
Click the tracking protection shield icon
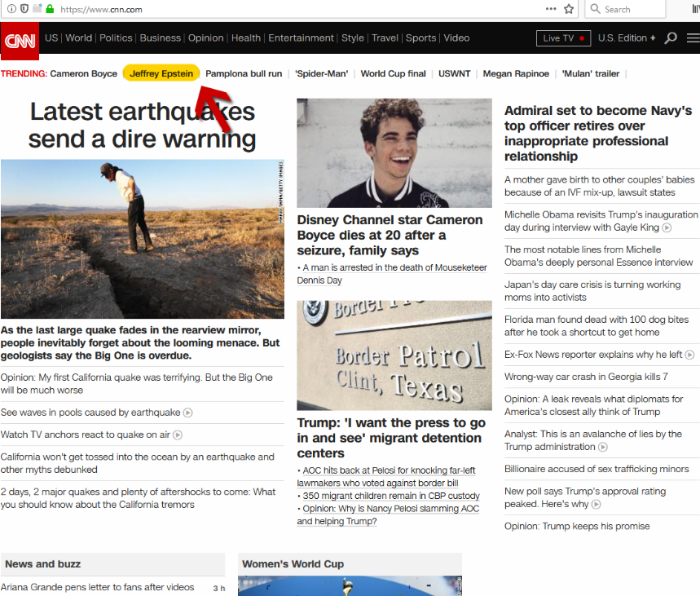pyautogui.click(x=24, y=9)
